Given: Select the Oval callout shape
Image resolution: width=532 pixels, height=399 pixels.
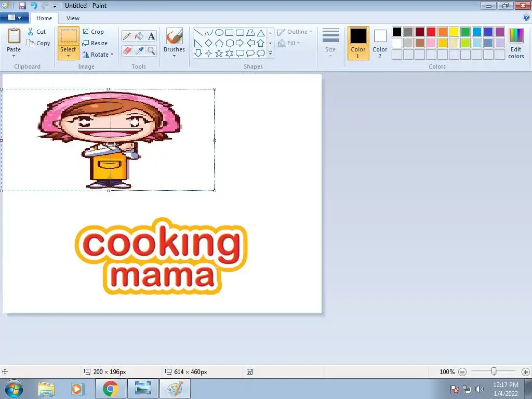Looking at the screenshot, I should (250, 54).
